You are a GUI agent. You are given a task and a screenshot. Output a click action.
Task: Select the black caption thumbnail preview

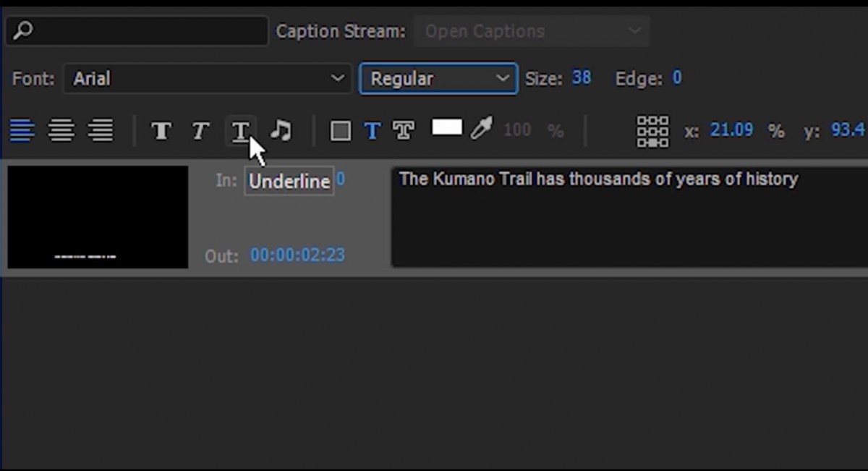click(x=97, y=216)
